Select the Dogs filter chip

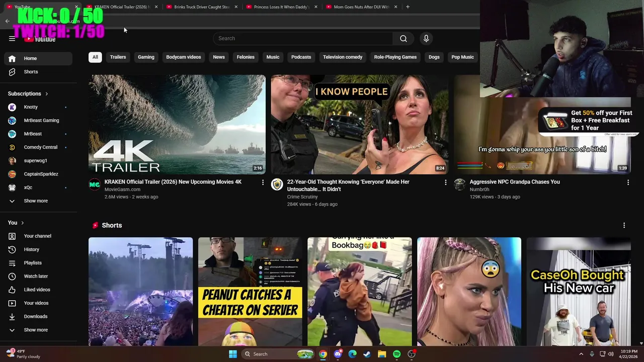point(434,57)
